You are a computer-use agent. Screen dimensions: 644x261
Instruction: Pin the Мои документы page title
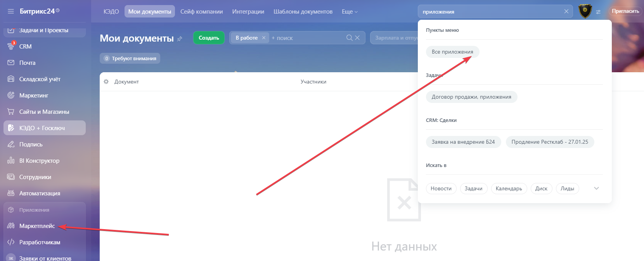click(180, 39)
